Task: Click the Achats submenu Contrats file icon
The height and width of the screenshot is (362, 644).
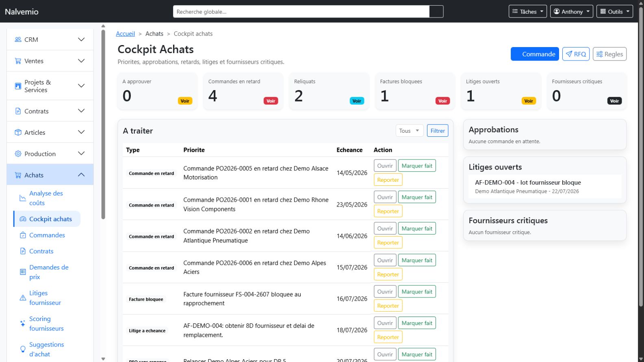Action: pyautogui.click(x=23, y=251)
